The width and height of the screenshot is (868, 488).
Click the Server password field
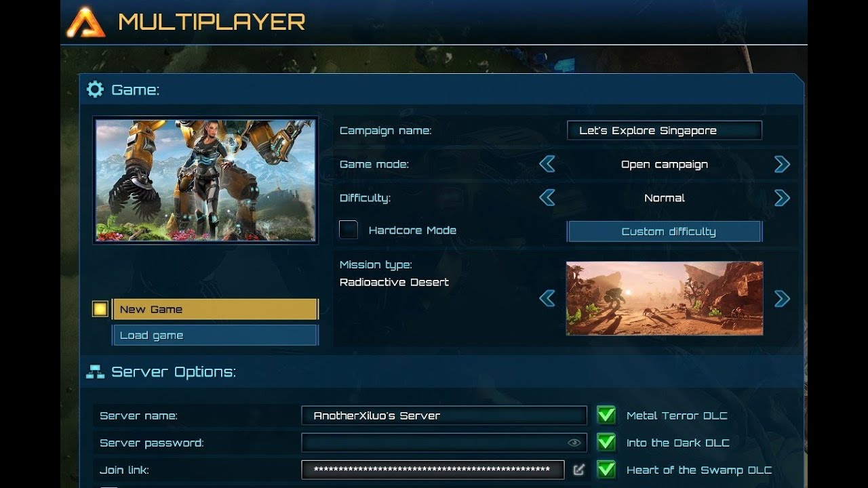444,443
